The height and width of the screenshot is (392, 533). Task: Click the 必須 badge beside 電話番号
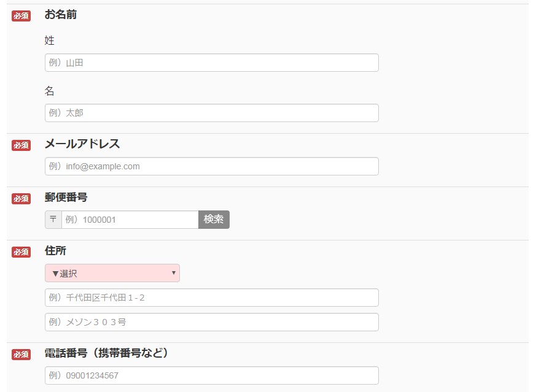point(21,355)
